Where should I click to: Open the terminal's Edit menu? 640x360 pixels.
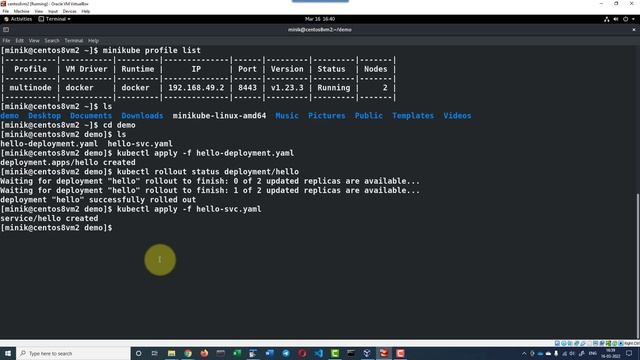[20, 41]
